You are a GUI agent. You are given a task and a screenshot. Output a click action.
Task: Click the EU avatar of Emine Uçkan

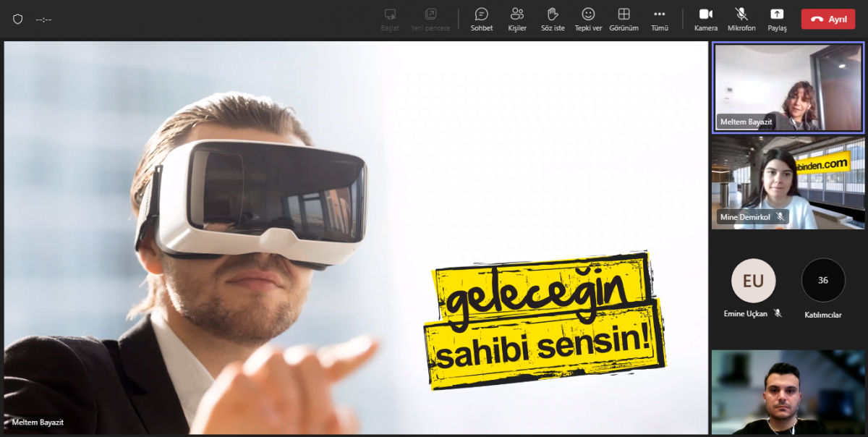(x=753, y=281)
